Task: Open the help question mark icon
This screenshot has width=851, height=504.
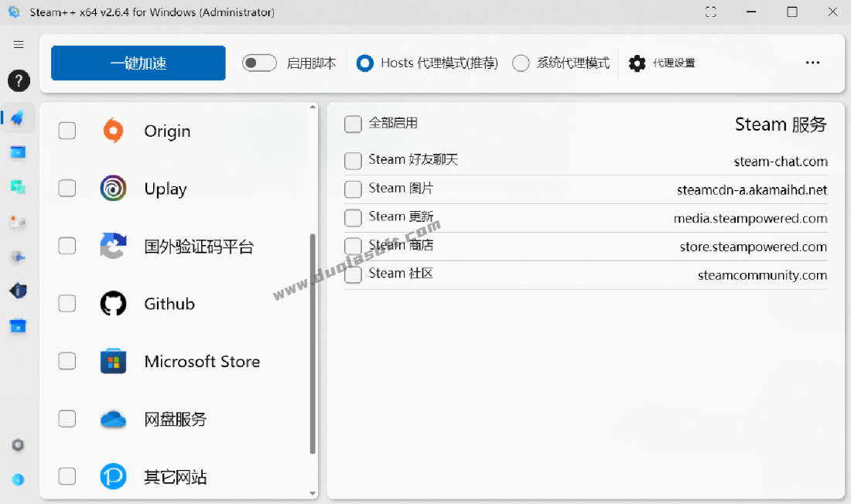Action: tap(19, 81)
